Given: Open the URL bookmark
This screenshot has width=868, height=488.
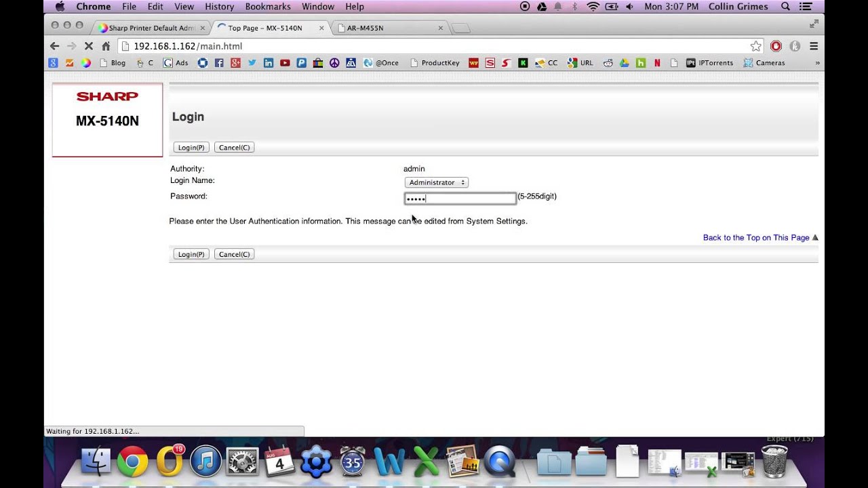Looking at the screenshot, I should (580, 63).
